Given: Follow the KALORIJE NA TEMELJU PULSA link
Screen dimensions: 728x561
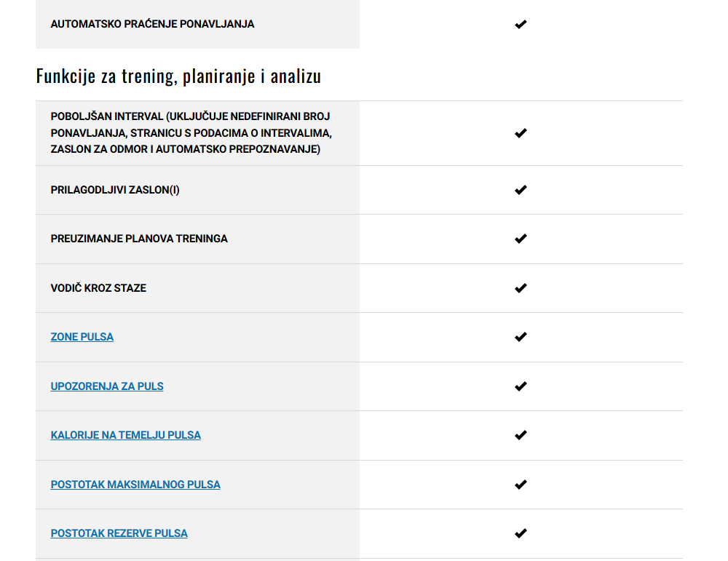Looking at the screenshot, I should click(x=125, y=435).
